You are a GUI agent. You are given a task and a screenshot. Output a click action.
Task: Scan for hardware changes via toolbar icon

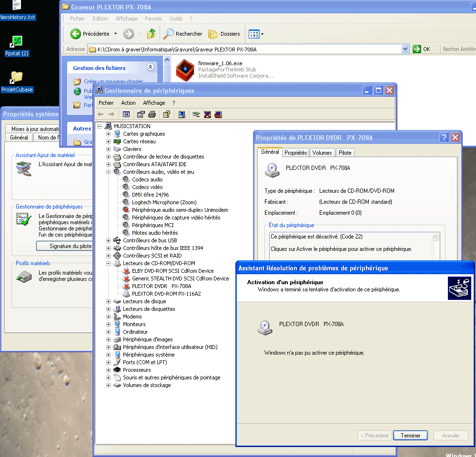pyautogui.click(x=182, y=114)
